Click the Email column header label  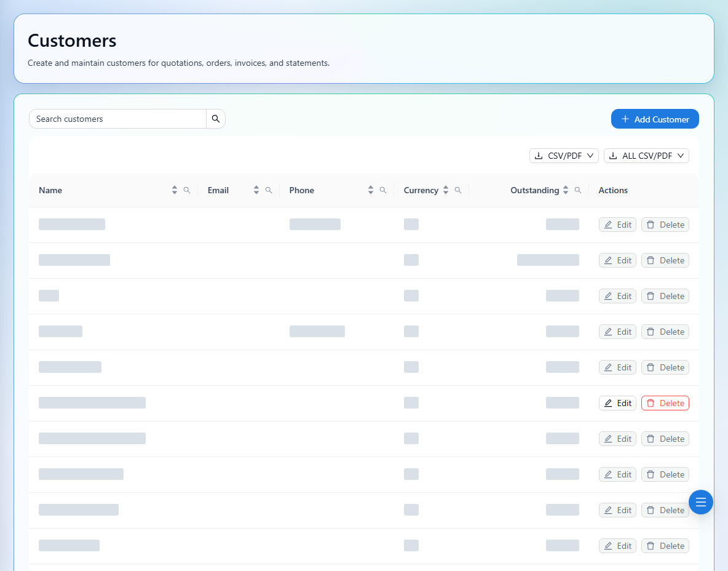(218, 190)
